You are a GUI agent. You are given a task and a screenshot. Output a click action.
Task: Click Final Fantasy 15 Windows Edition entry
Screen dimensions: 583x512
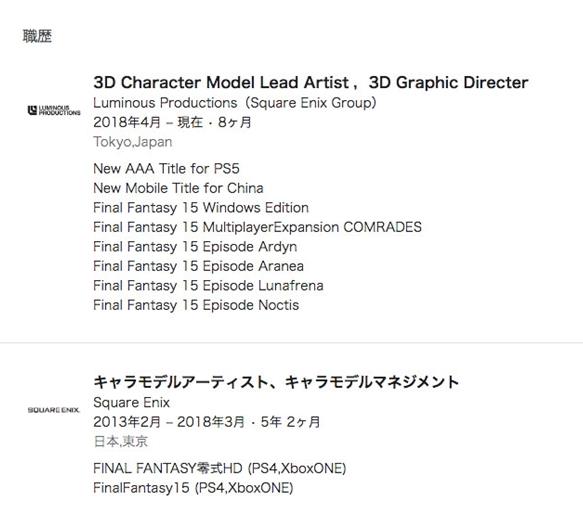click(201, 207)
